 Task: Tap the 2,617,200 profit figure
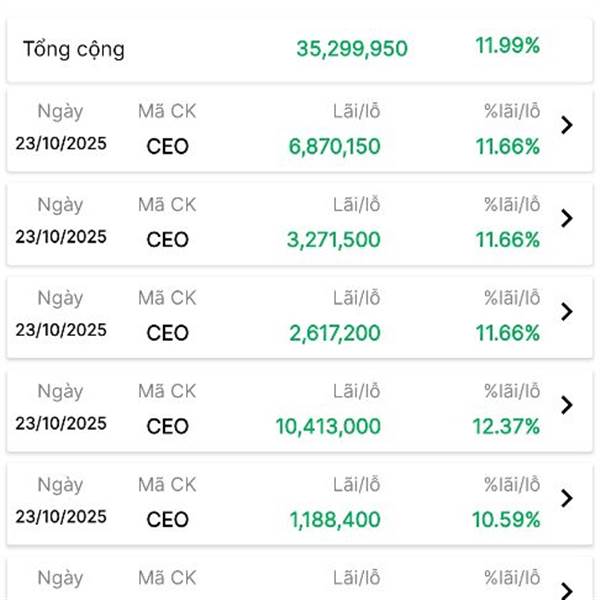coord(334,333)
